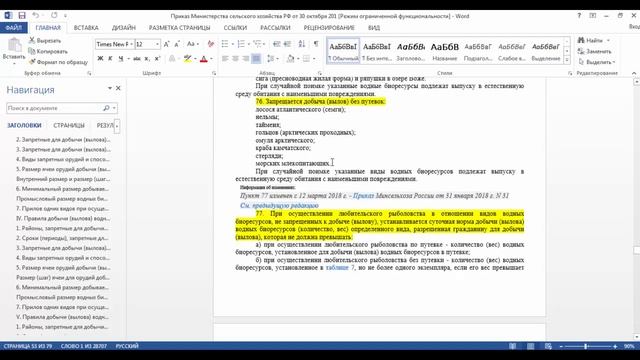
Task: Open the Выделить (Select) dropdown
Action: point(596,62)
